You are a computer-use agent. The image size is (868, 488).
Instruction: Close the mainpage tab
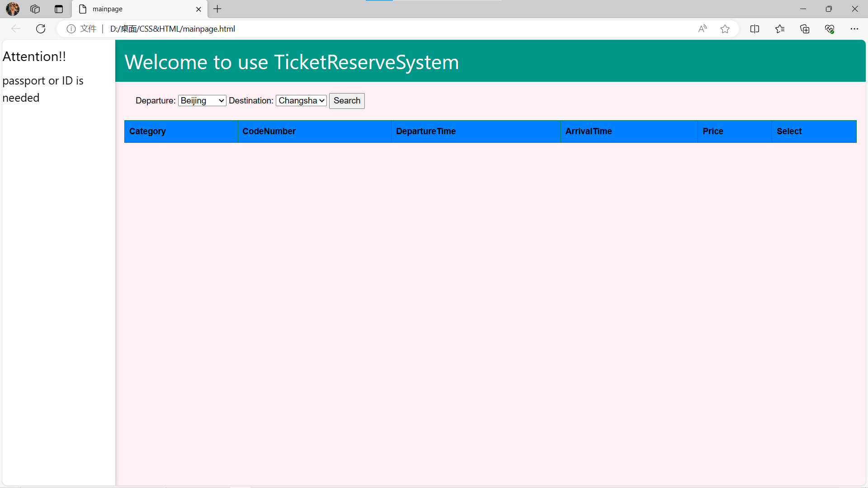pos(198,9)
